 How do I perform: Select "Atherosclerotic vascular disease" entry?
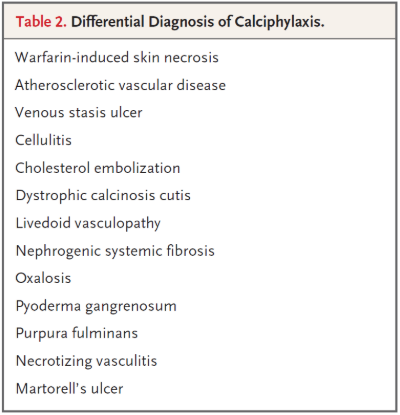pos(120,85)
